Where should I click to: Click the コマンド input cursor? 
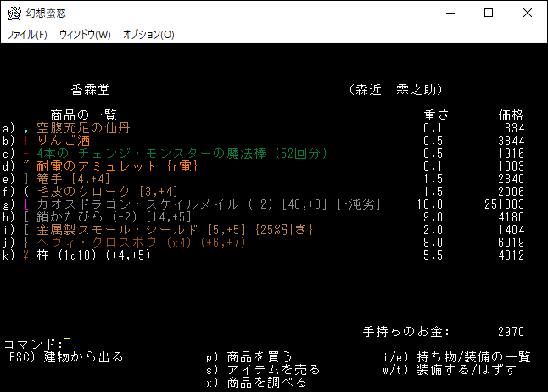(67, 344)
